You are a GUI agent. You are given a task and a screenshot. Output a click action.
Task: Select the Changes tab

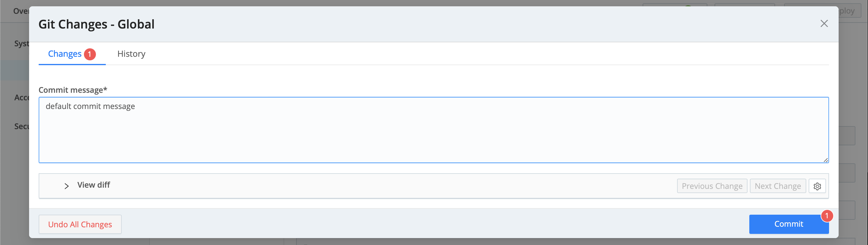[65, 54]
